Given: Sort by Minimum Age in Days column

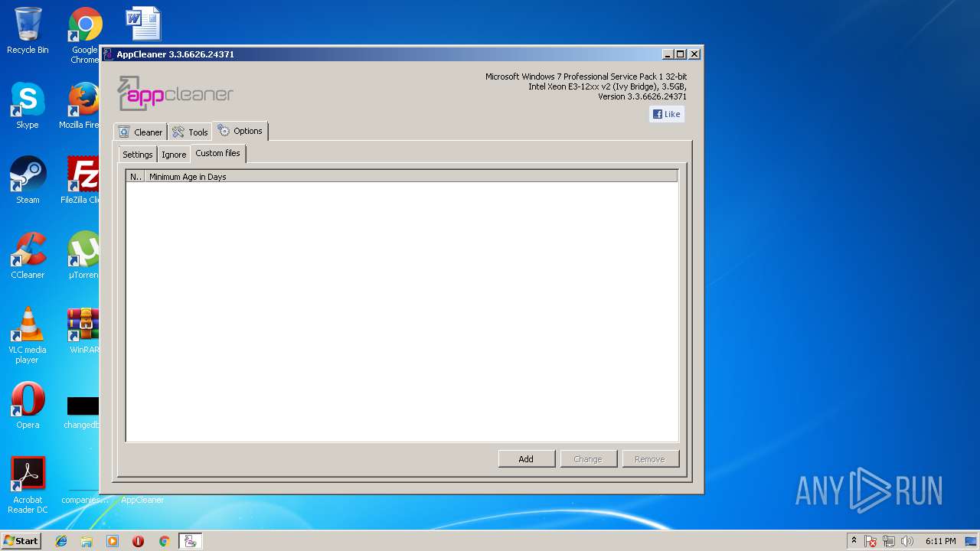Looking at the screenshot, I should [411, 176].
